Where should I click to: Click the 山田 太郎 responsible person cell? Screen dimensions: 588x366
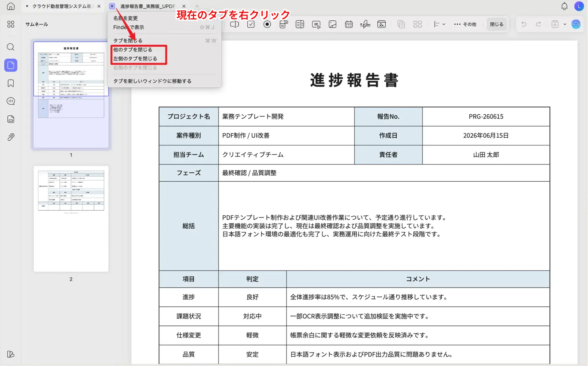click(486, 155)
